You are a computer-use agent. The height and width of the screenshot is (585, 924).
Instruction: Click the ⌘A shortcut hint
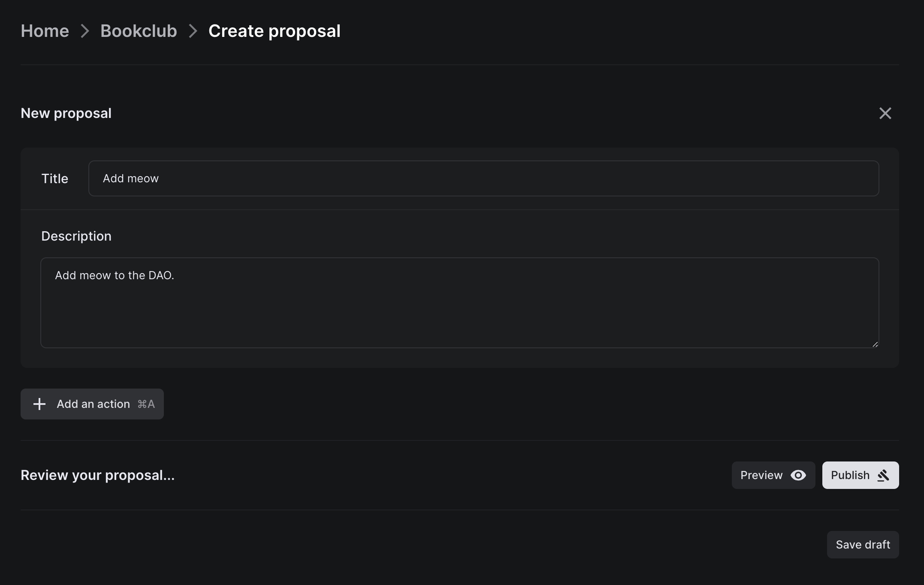(x=146, y=404)
